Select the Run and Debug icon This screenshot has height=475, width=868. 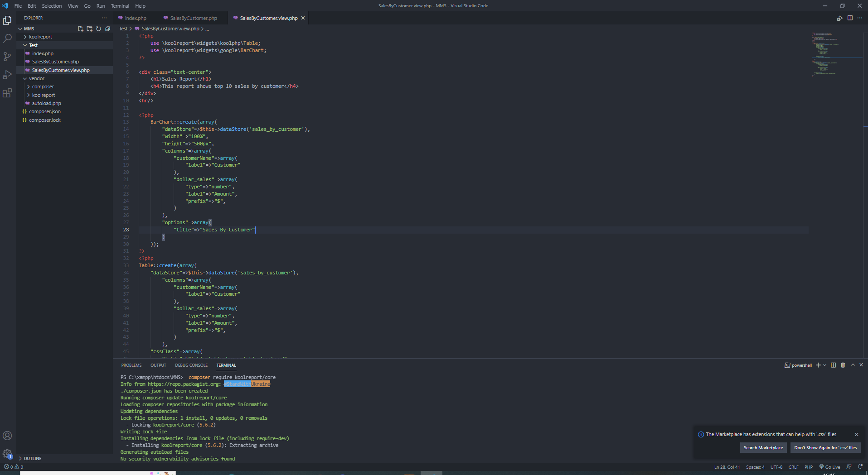tap(7, 75)
